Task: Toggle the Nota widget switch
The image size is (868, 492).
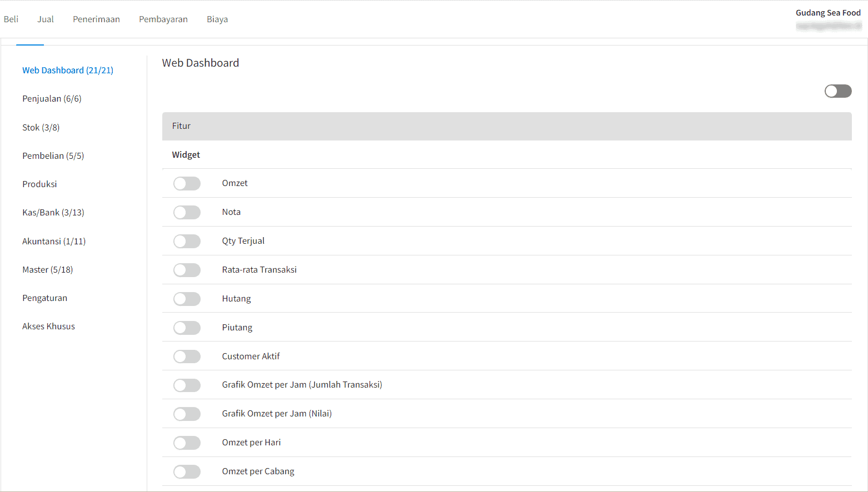Action: pos(187,213)
